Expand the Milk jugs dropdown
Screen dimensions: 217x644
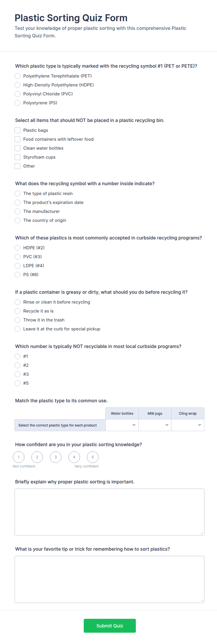[x=155, y=425]
